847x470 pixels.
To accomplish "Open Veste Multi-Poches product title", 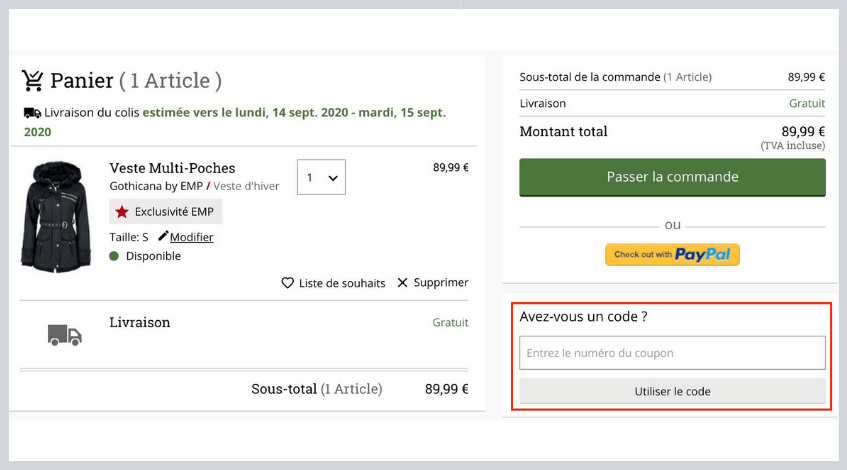I will pyautogui.click(x=172, y=168).
